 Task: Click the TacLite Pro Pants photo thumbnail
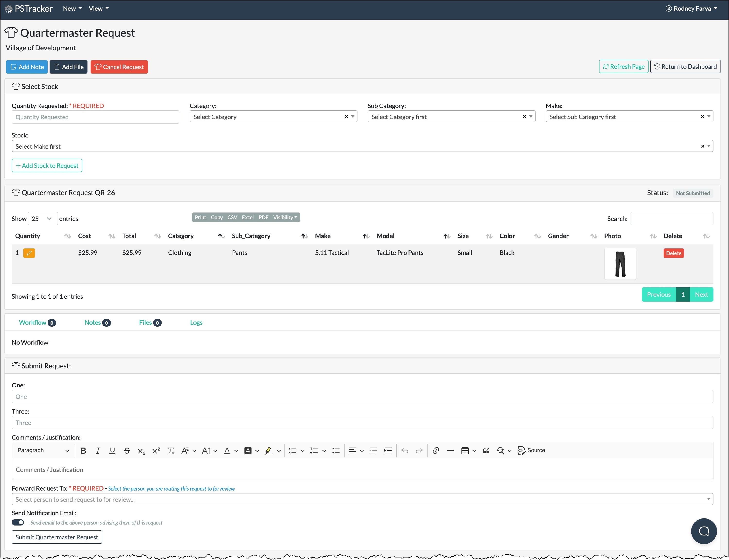point(620,264)
